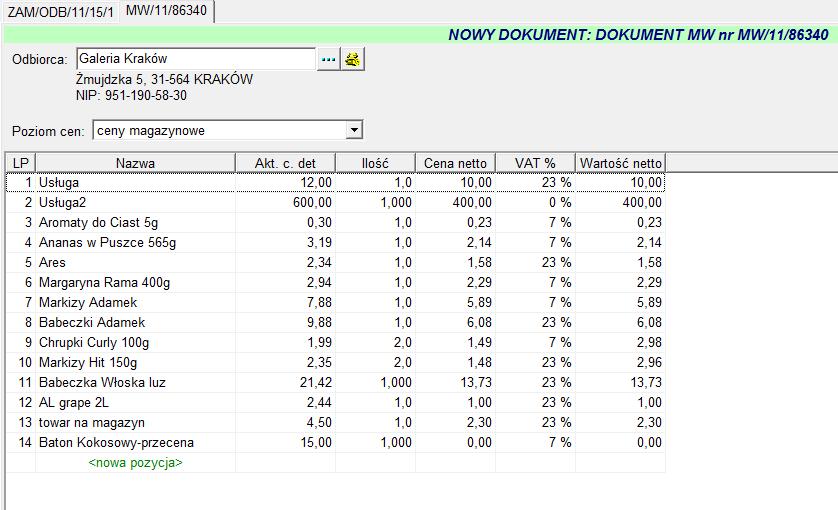The image size is (838, 510).
Task: Click net price 6,08 of Babeczki Adamek in Cena netto column
Action: pyautogui.click(x=455, y=322)
